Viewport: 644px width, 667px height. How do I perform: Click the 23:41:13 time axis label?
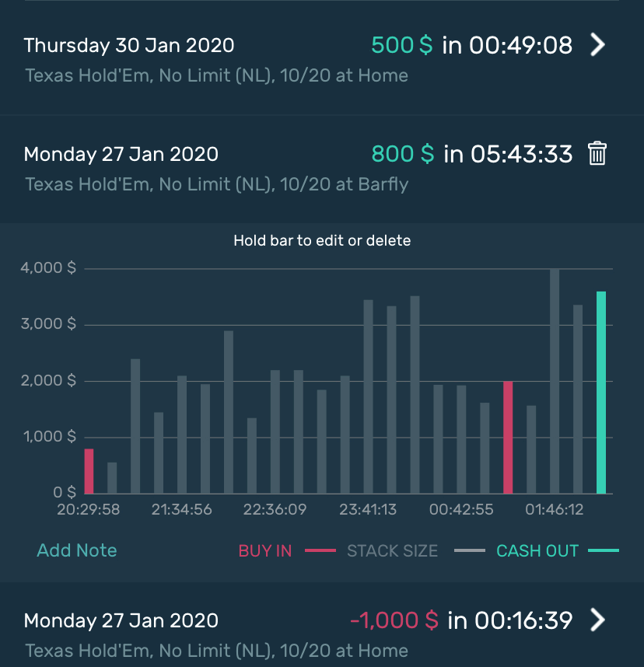[x=368, y=510]
